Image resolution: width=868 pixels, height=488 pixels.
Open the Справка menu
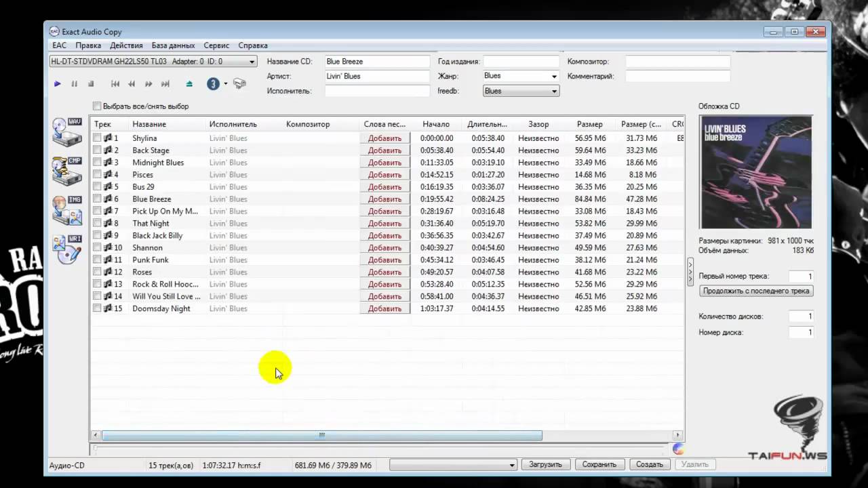pos(253,45)
